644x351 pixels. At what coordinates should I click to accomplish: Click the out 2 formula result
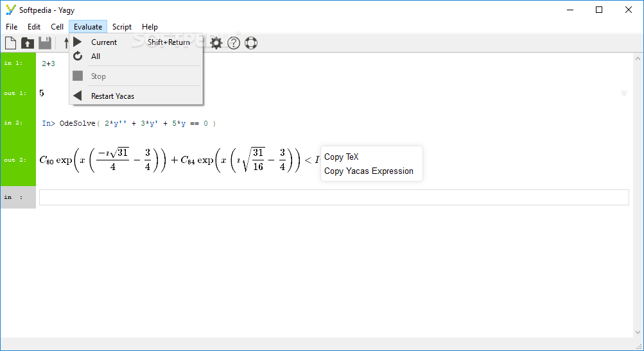(179, 159)
